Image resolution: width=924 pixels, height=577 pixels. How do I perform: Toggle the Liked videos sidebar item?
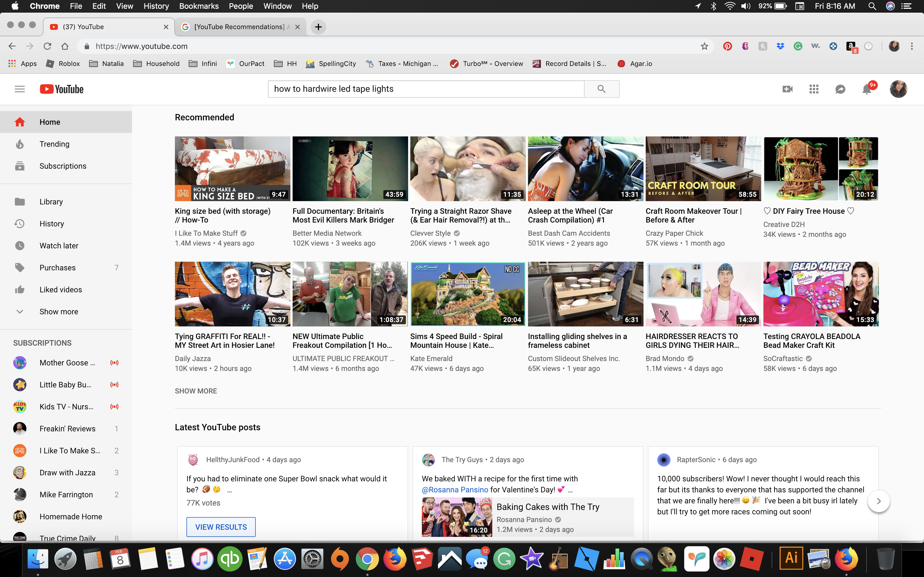pos(61,289)
